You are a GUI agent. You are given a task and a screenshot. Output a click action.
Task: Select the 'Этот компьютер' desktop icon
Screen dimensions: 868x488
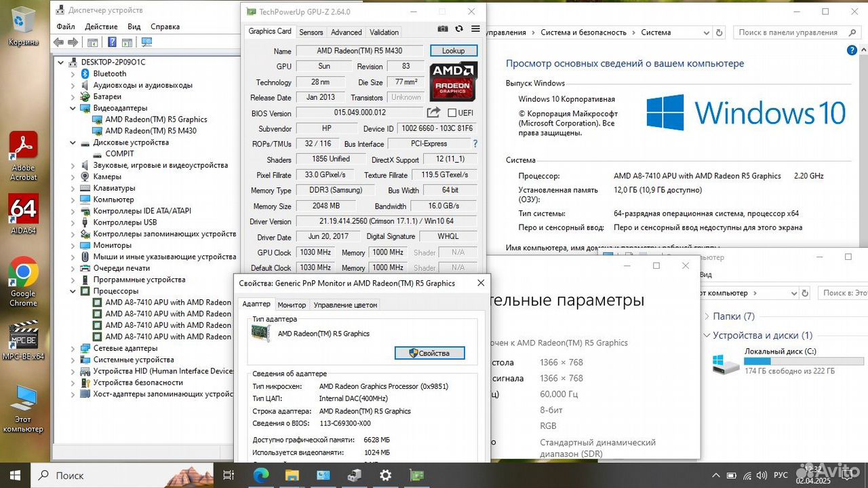(24, 409)
